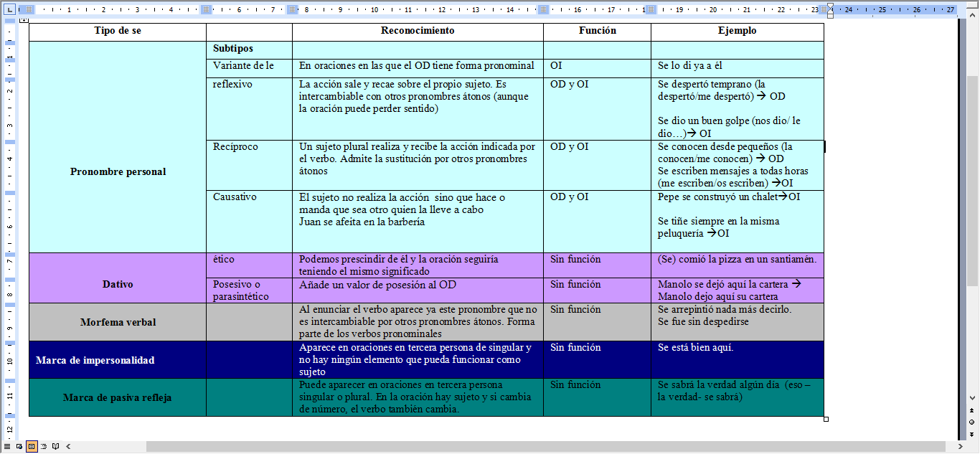The width and height of the screenshot is (980, 454).
Task: Click the 'reflexivo' subtype cell
Action: (x=249, y=108)
